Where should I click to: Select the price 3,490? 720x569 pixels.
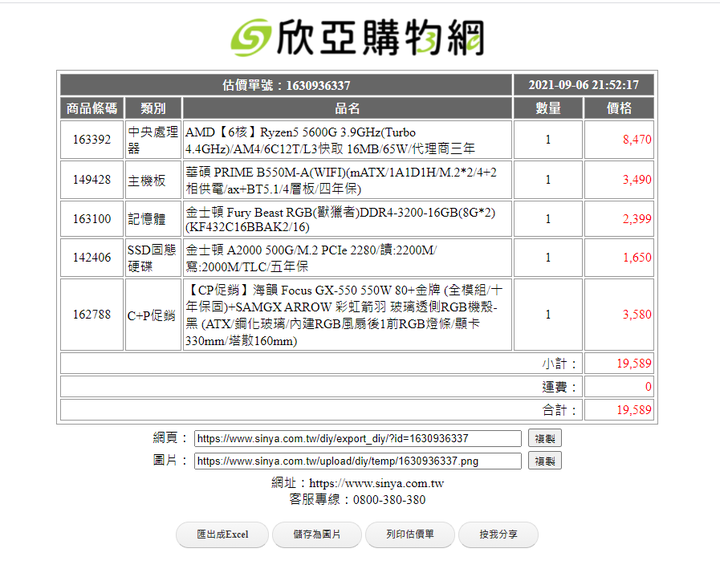(637, 180)
